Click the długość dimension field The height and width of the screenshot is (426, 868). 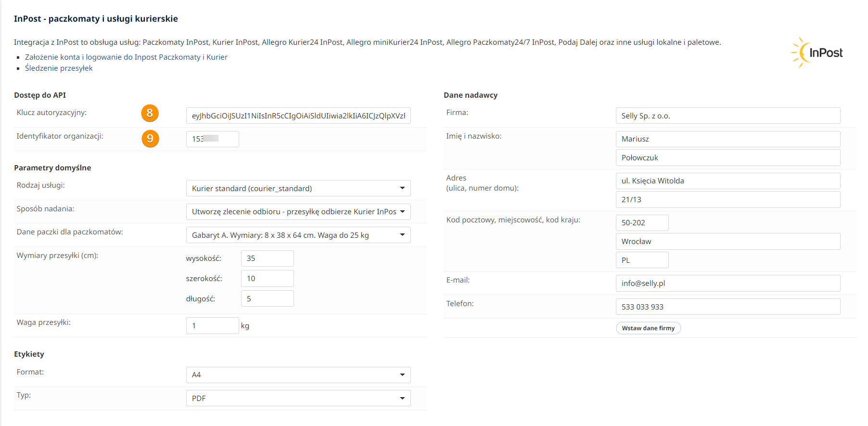267,298
